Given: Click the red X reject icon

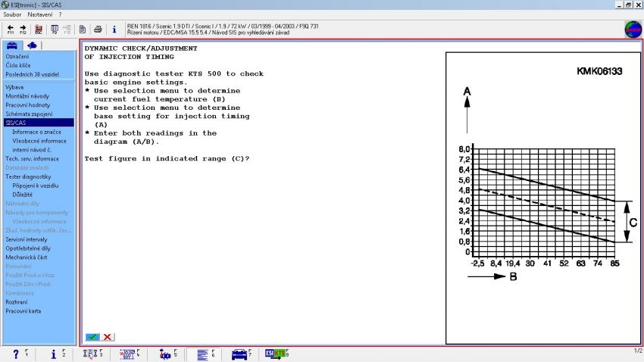Looking at the screenshot, I should [108, 337].
